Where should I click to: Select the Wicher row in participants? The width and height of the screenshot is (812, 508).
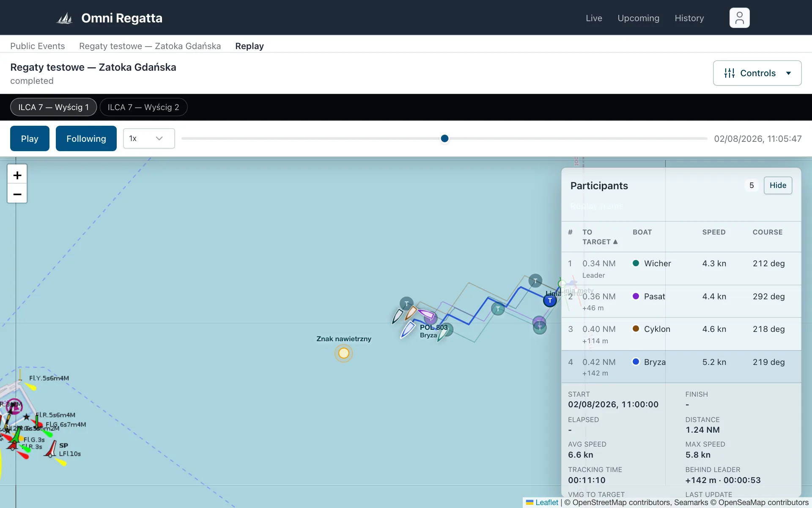(681, 268)
